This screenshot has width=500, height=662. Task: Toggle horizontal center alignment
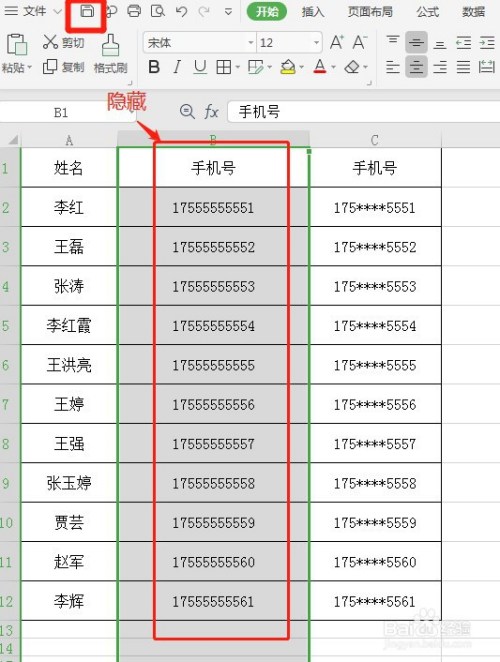point(416,67)
